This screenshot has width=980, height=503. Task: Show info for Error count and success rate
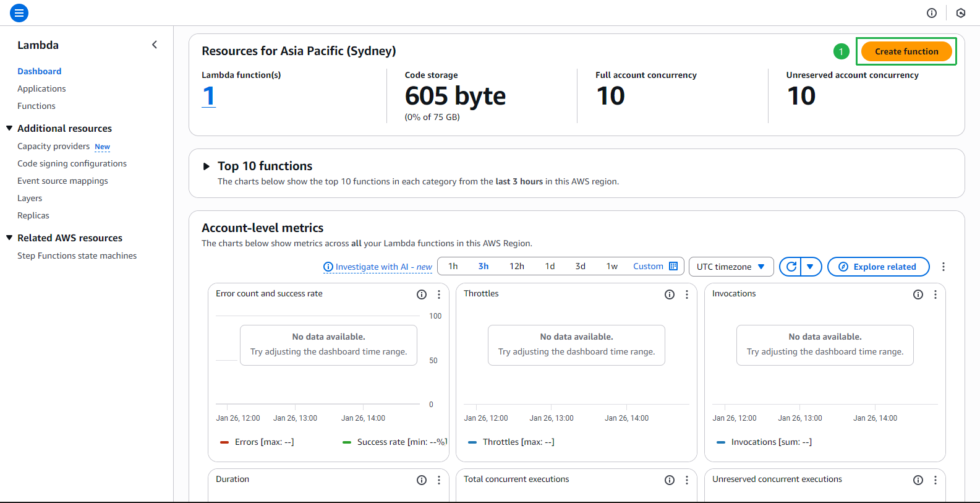tap(422, 294)
